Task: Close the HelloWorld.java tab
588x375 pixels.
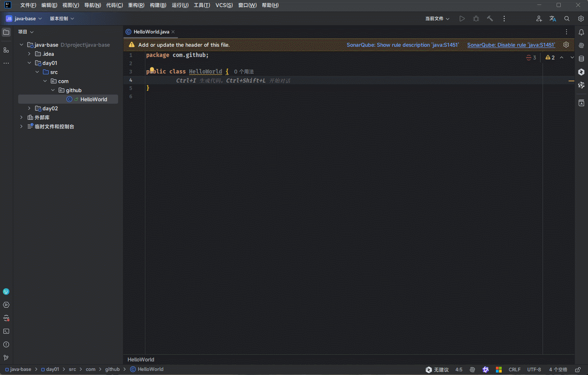Action: (x=173, y=32)
